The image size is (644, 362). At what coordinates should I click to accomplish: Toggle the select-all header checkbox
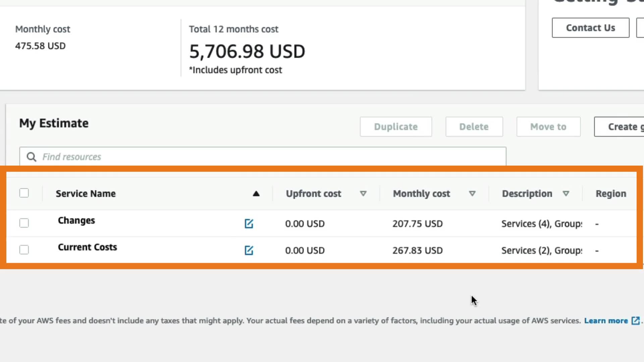pyautogui.click(x=24, y=193)
